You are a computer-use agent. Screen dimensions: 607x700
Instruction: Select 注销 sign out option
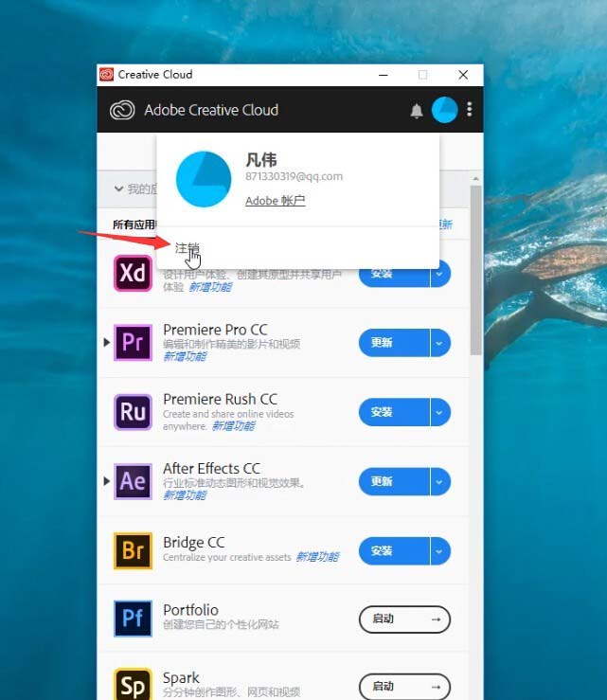(187, 248)
